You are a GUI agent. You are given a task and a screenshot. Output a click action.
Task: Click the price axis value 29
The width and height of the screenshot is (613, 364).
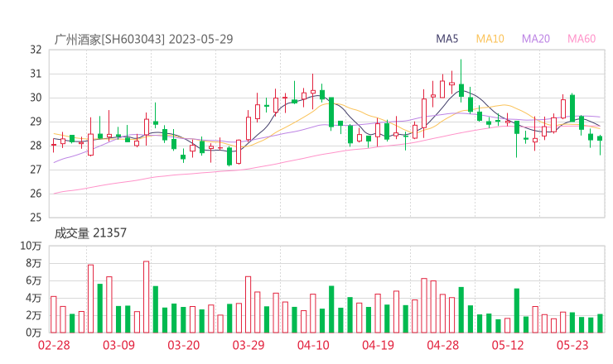click(36, 122)
